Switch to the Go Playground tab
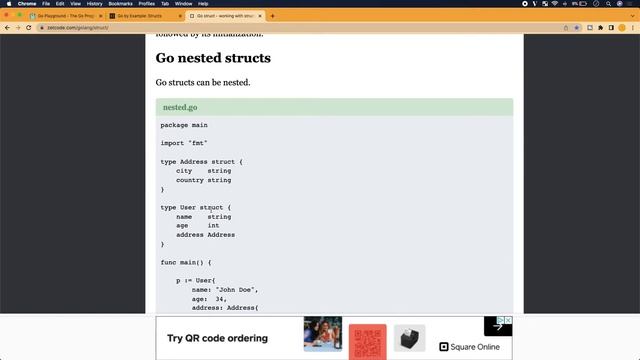640x360 pixels. pyautogui.click(x=65, y=16)
